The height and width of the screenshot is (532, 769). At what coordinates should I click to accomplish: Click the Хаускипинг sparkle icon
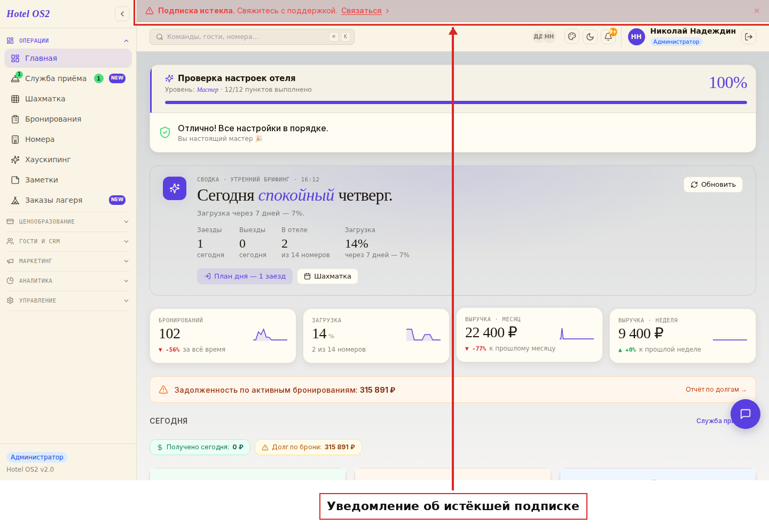point(15,160)
